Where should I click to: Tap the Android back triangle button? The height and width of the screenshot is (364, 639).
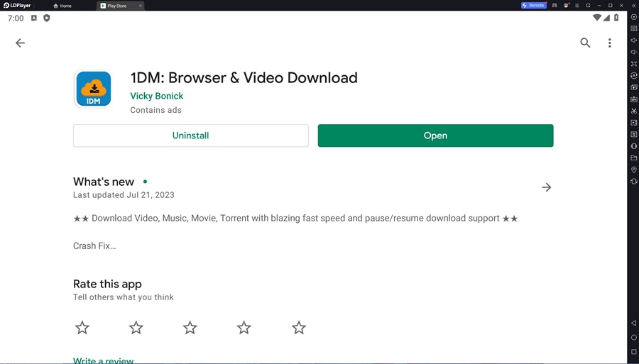(x=634, y=323)
